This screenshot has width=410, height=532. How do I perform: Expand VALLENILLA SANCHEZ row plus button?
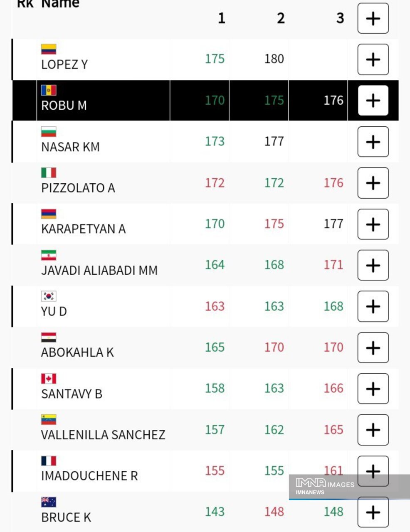click(x=373, y=430)
